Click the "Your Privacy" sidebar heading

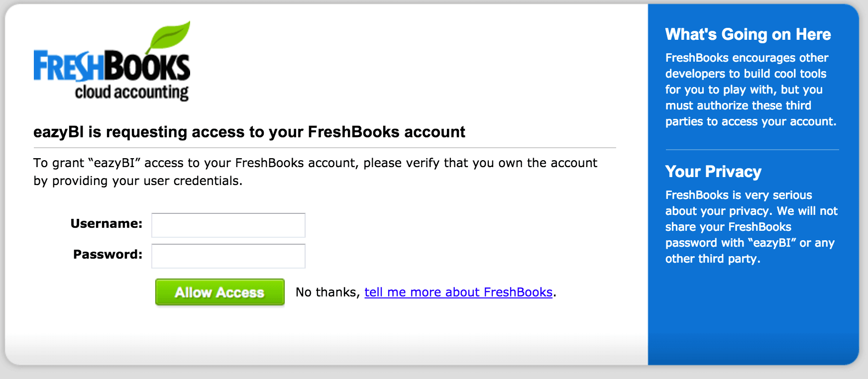click(713, 172)
